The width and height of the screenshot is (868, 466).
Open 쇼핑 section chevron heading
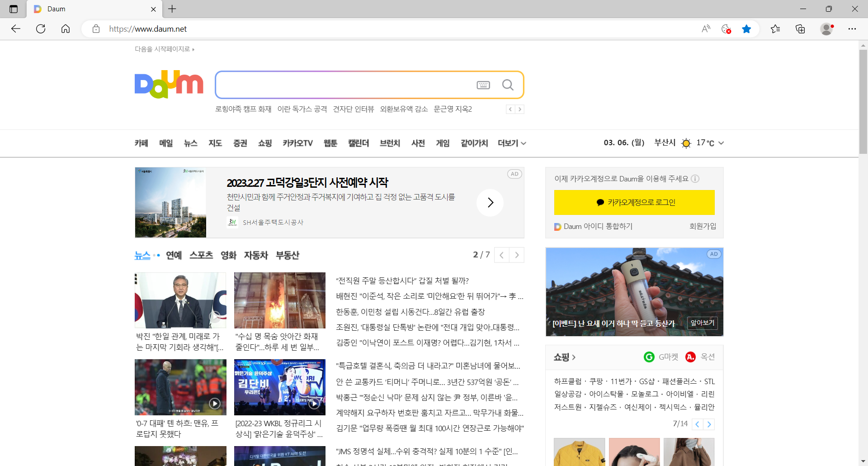(x=565, y=357)
